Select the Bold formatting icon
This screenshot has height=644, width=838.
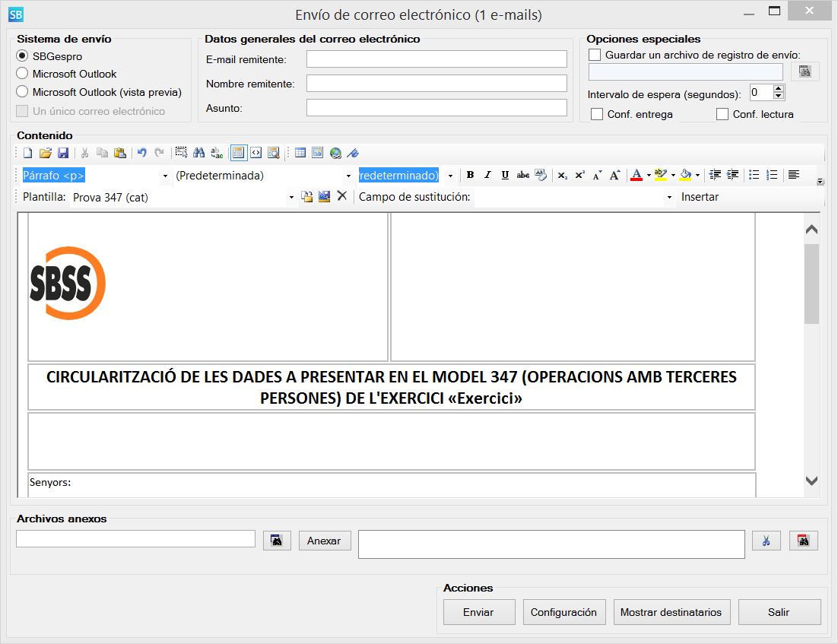coord(469,175)
